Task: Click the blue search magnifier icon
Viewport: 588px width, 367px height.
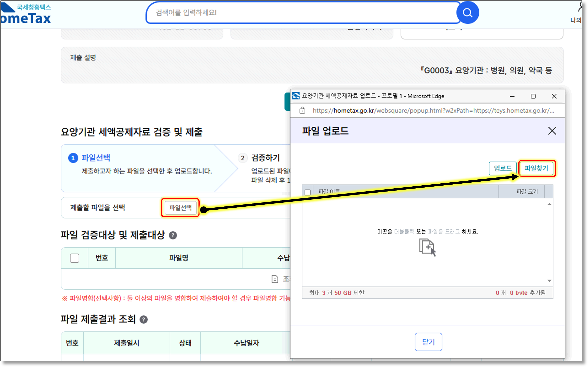Action: coord(467,13)
